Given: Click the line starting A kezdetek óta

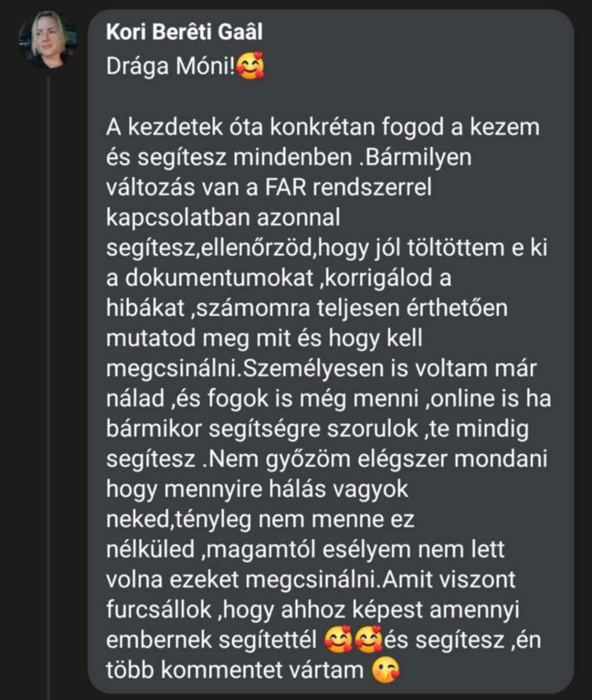Looking at the screenshot, I should [323, 127].
